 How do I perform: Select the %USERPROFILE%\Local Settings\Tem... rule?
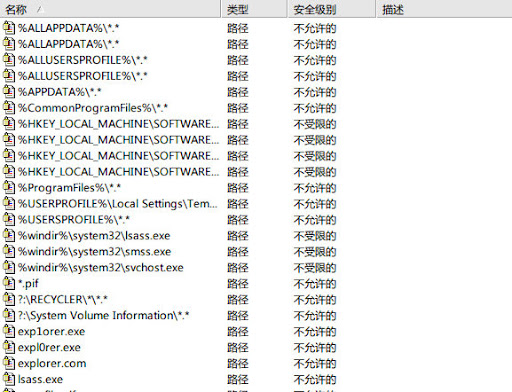118,204
